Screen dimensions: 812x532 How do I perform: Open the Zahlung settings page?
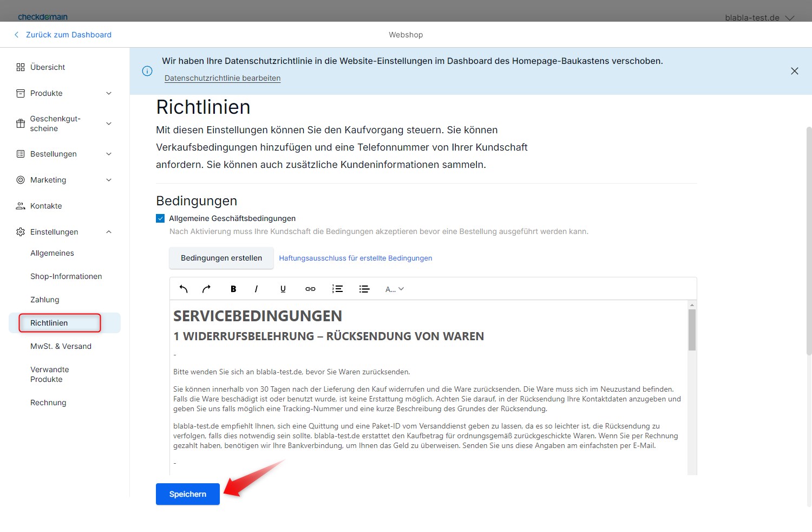coord(44,299)
